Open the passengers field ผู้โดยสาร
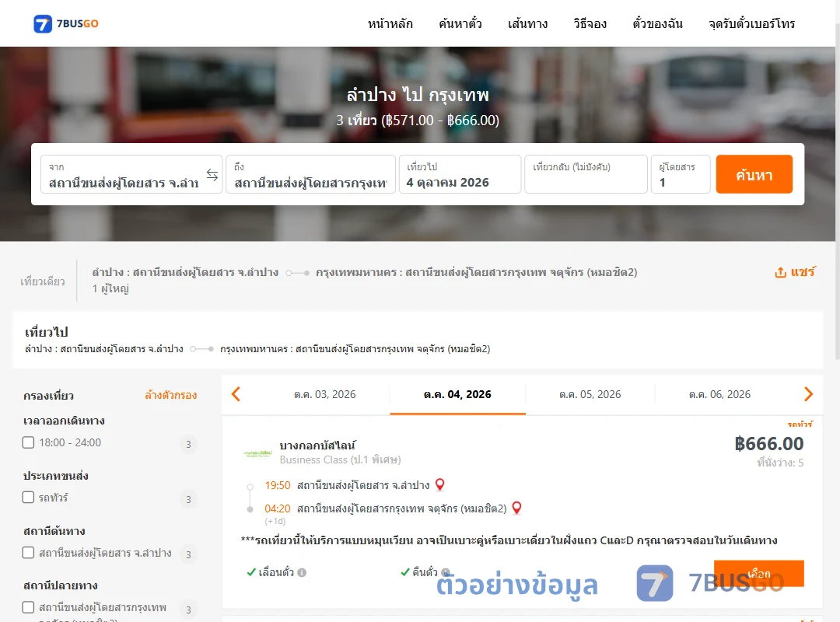 click(x=681, y=174)
